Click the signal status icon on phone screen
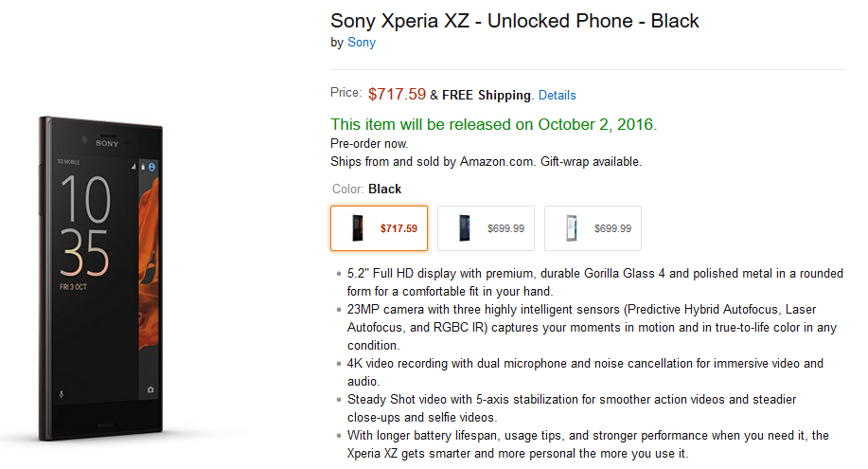This screenshot has width=868, height=469. (x=133, y=166)
